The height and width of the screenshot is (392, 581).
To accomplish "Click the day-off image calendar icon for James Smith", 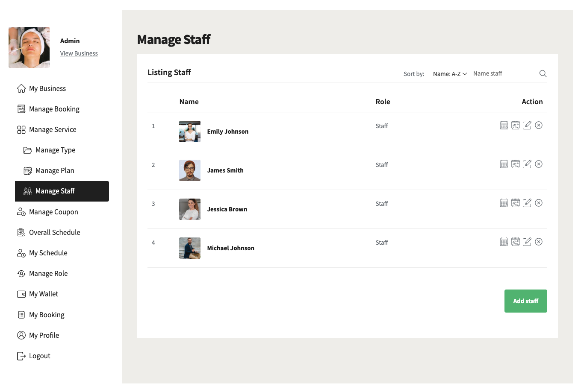I will tap(516, 164).
